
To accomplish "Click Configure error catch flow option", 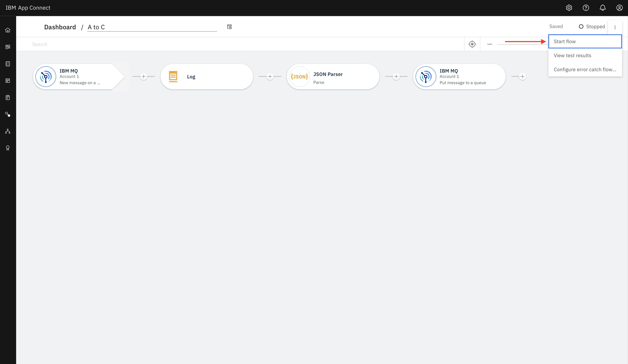I will click(x=585, y=69).
